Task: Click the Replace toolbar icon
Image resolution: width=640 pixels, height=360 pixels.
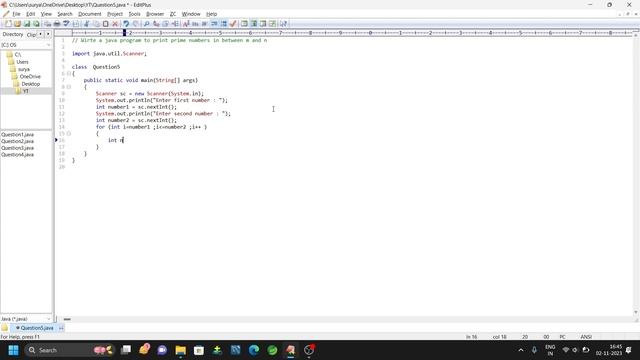Action: click(156, 24)
